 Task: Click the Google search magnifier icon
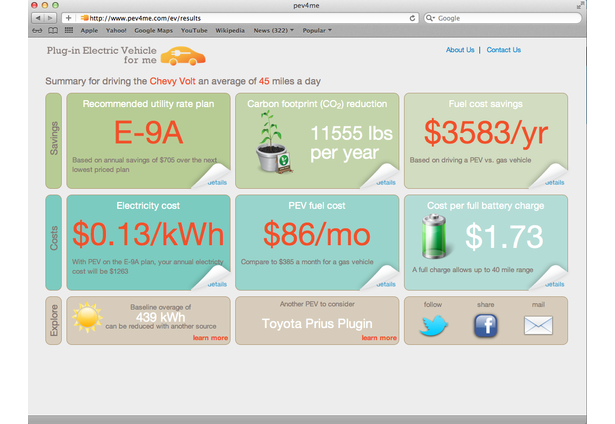[x=430, y=18]
